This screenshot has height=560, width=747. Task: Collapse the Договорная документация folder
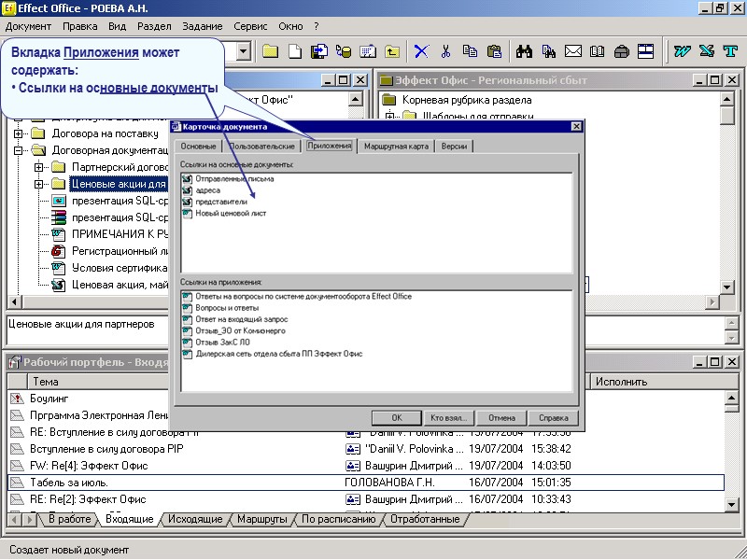[x=18, y=150]
